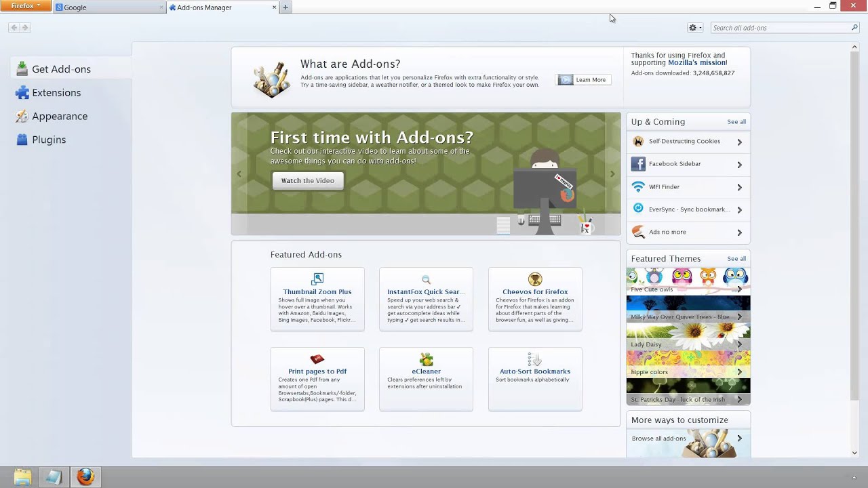Screen dimensions: 868x488
Task: Click the Self-Destructing Cookies icon
Action: (x=638, y=142)
